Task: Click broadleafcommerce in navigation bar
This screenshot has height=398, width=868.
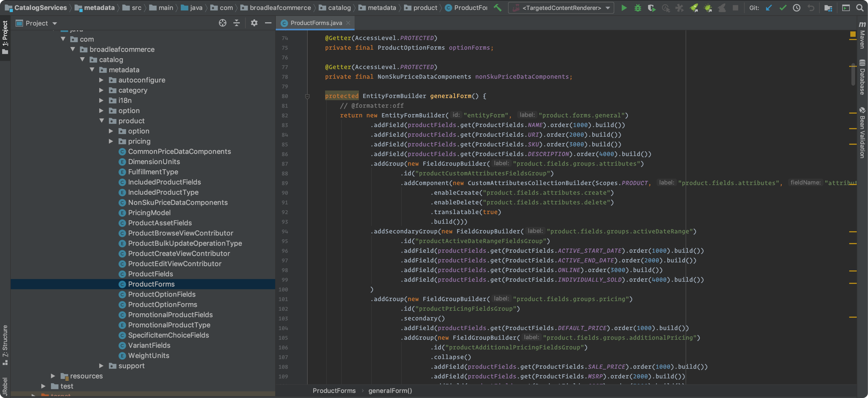Action: pos(280,8)
